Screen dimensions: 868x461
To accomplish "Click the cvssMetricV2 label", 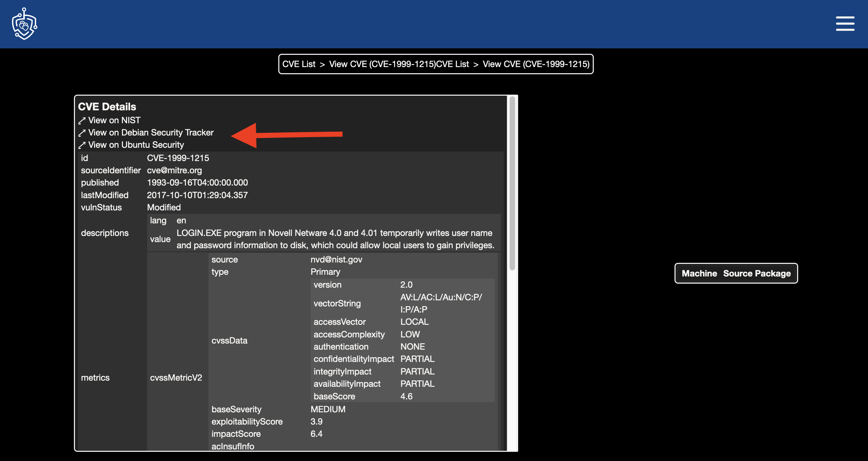I will click(x=176, y=378).
